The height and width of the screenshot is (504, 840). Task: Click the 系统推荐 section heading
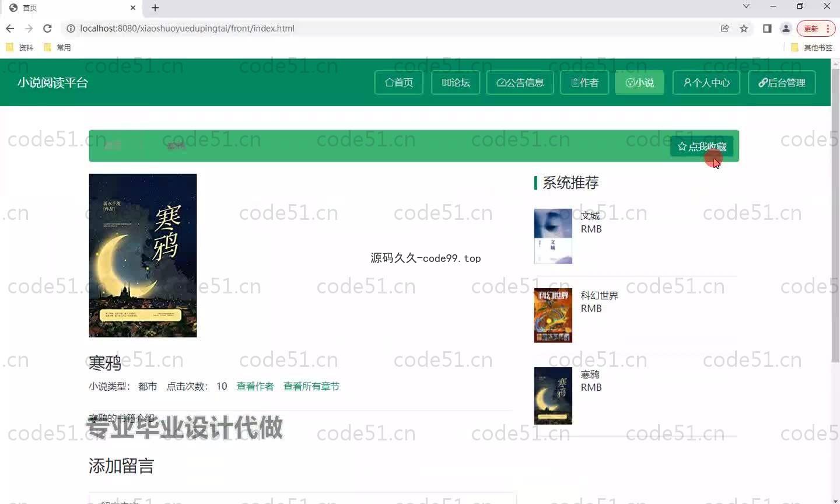click(x=570, y=183)
